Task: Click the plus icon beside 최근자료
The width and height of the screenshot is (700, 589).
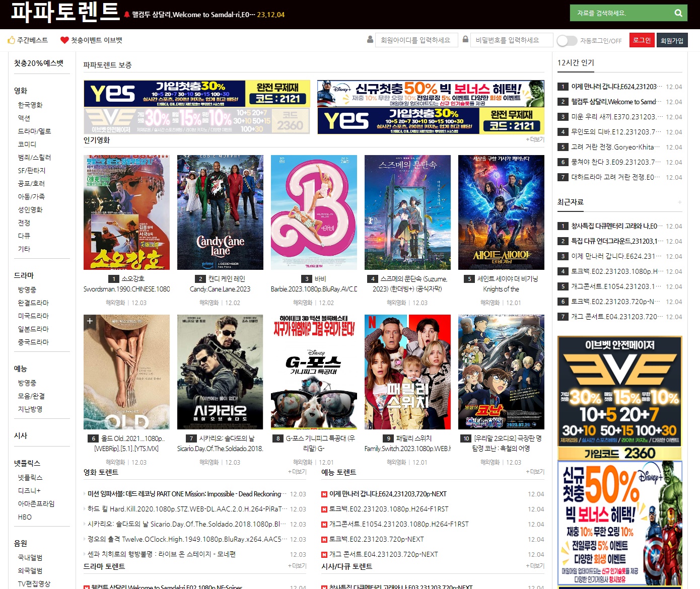Action: [x=679, y=202]
